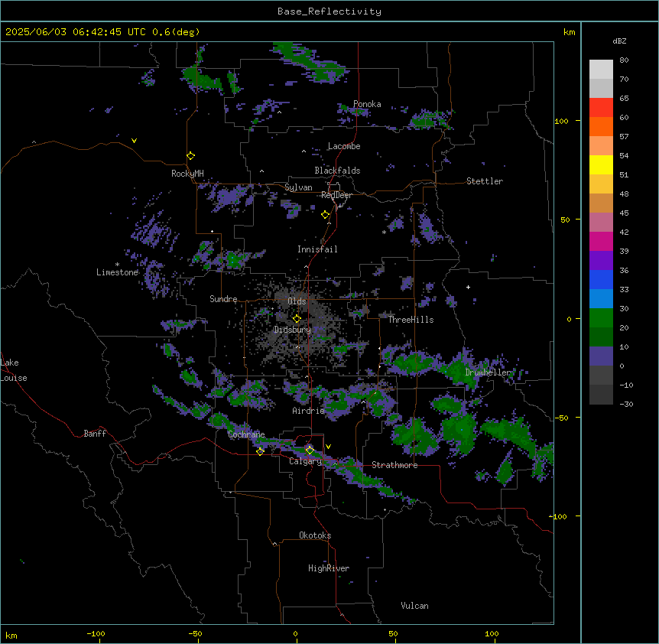Click the asterisk marker above Limestone

(x=117, y=265)
